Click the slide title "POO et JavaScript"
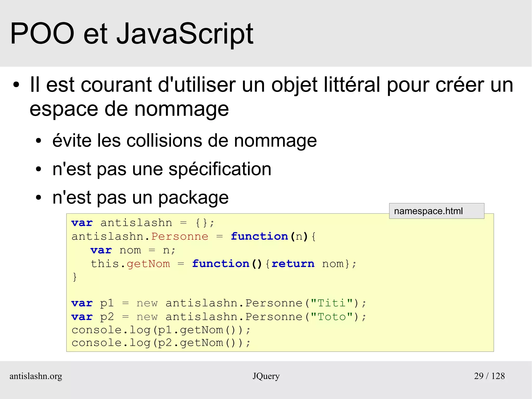The width and height of the screenshot is (532, 399). pyautogui.click(x=132, y=34)
